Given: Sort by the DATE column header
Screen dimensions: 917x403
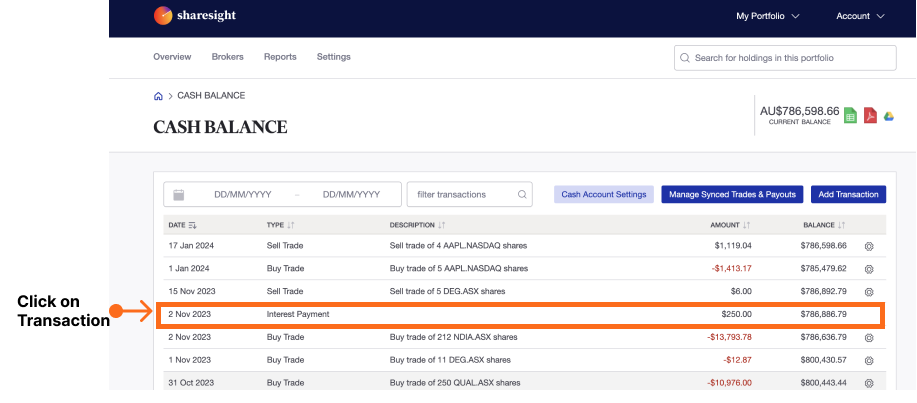Looking at the screenshot, I should coord(182,225).
